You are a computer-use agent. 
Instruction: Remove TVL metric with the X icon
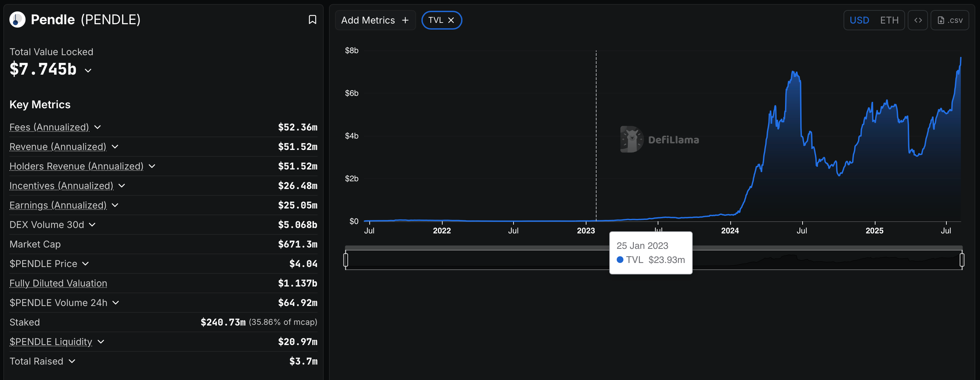tap(451, 20)
